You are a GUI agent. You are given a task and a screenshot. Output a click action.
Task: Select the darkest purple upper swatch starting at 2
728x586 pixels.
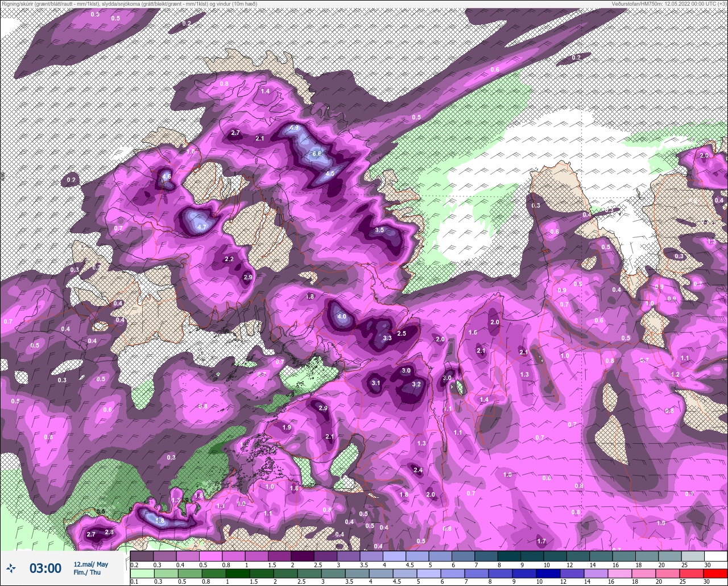pos(303,556)
